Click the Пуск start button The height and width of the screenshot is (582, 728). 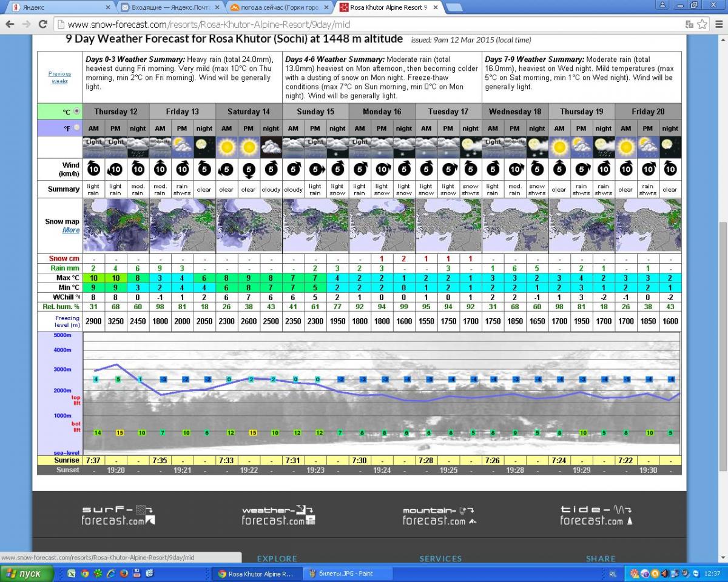point(26,573)
